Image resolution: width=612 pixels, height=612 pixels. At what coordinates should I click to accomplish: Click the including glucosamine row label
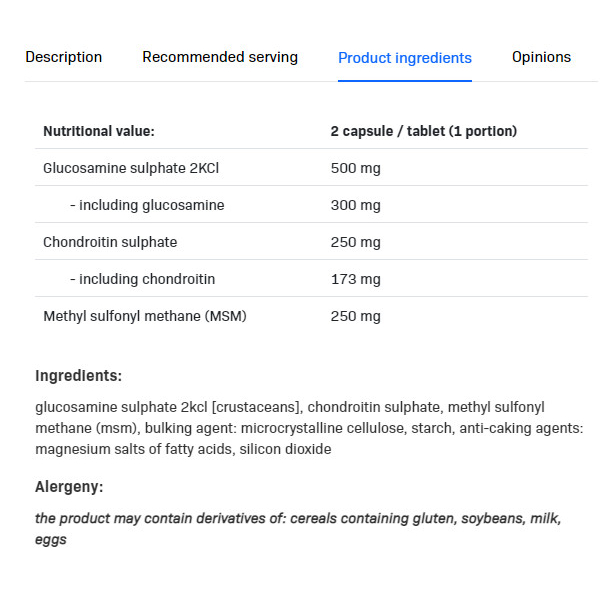[147, 205]
